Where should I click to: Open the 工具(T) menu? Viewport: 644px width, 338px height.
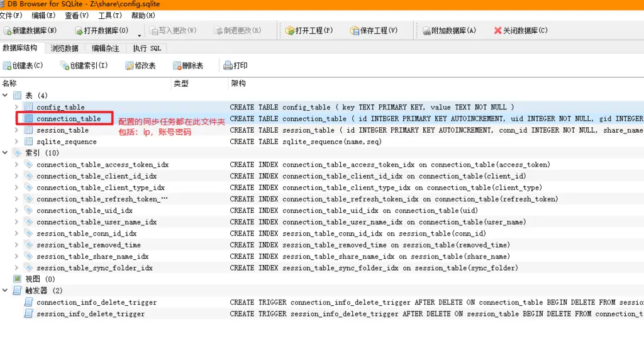point(110,15)
